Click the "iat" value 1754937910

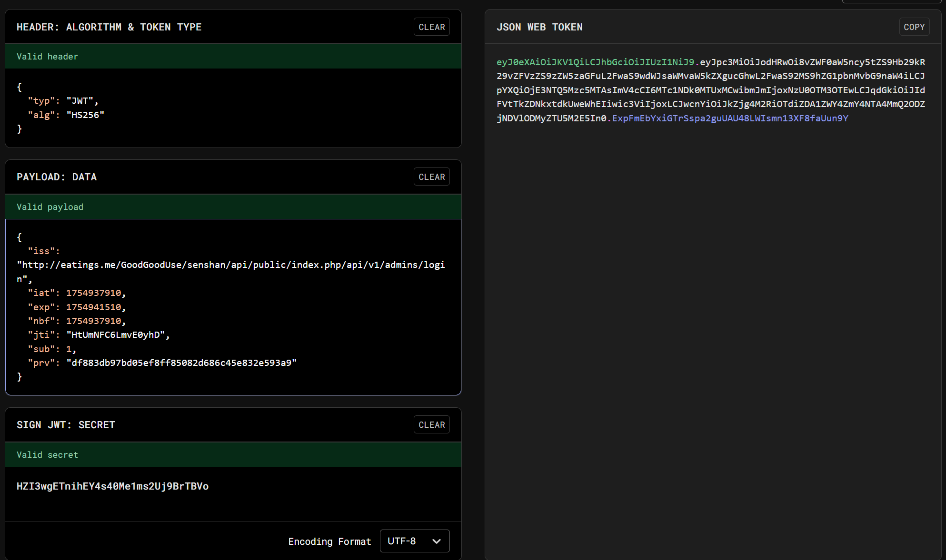[x=93, y=293]
